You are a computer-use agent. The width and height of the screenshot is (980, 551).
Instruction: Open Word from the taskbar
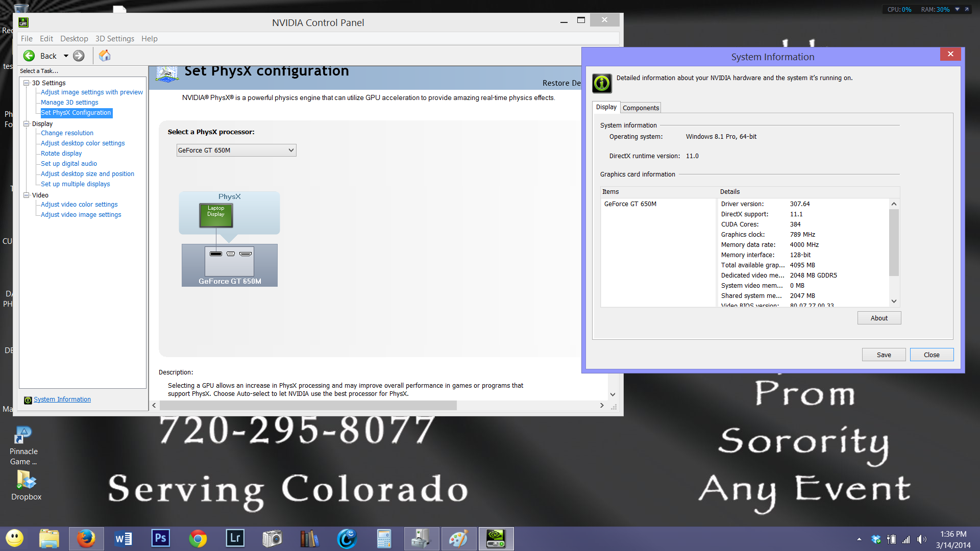coord(123,539)
